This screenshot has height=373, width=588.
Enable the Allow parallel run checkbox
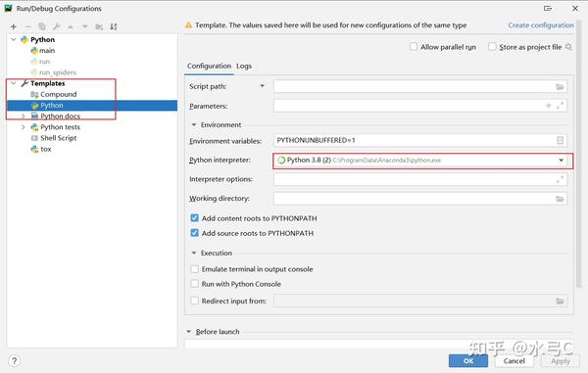pos(414,47)
